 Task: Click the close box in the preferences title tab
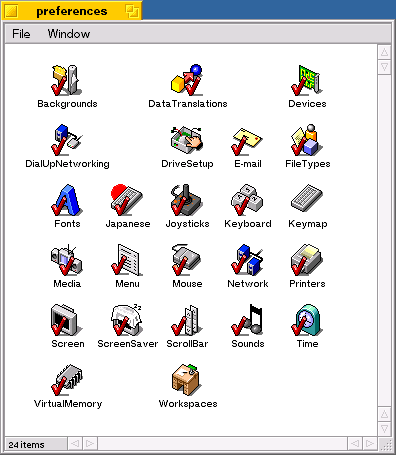pyautogui.click(x=11, y=11)
